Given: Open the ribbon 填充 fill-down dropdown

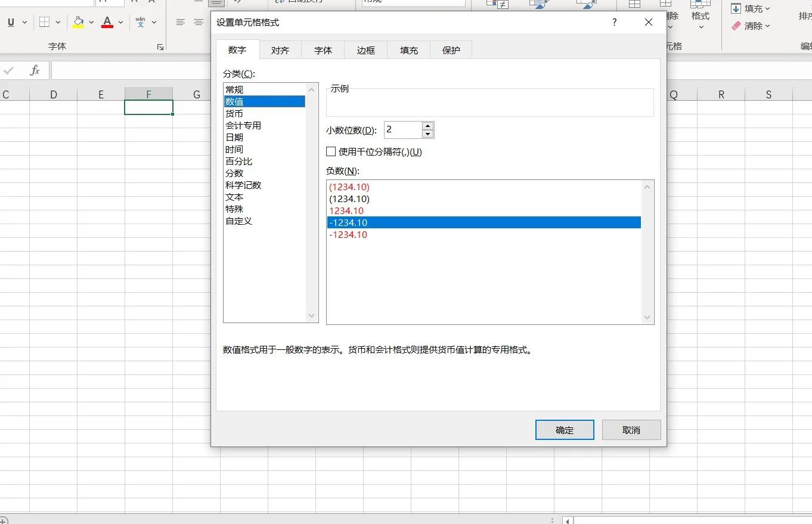Looking at the screenshot, I should point(751,8).
